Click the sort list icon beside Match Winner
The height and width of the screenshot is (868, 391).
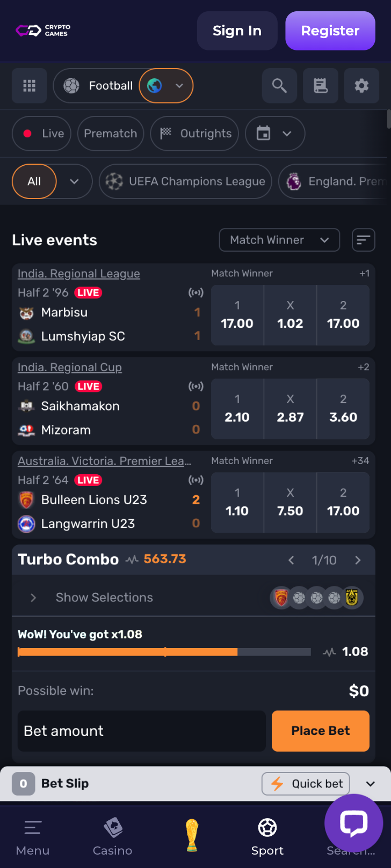(364, 240)
